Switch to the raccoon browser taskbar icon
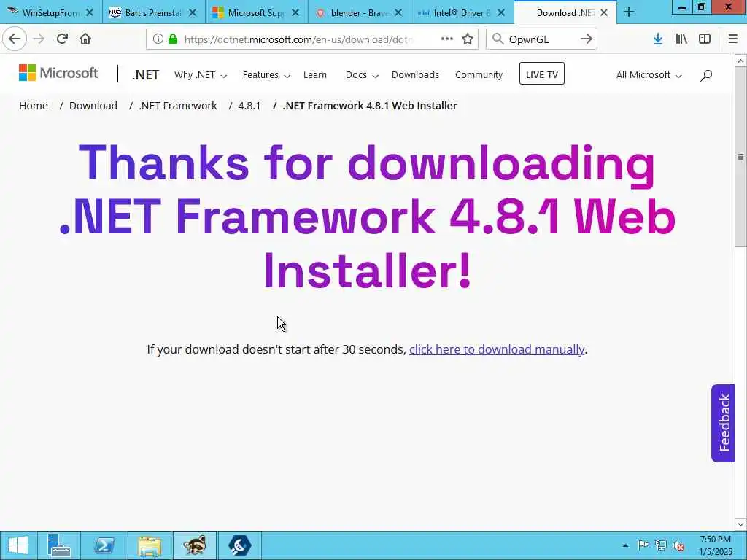Screen dimensions: 747x560 (x=194, y=545)
